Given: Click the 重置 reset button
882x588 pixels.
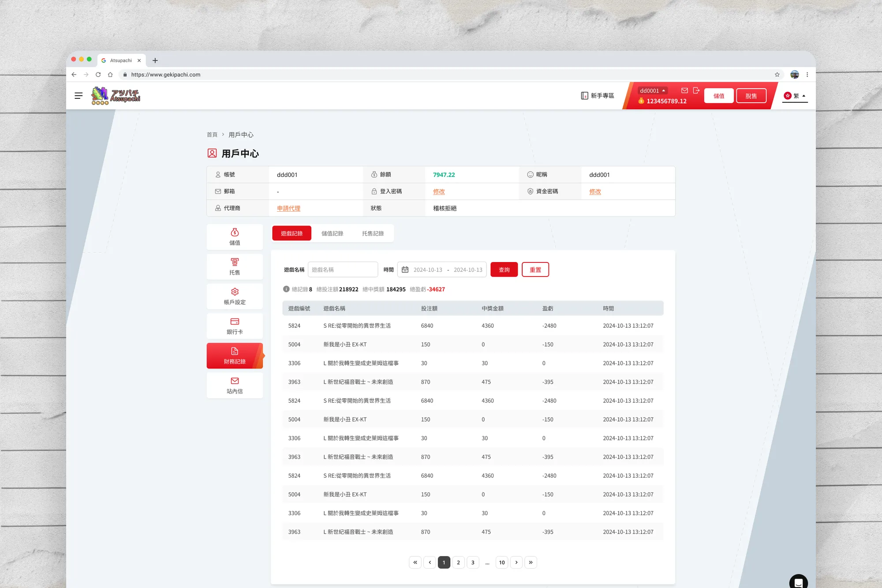Looking at the screenshot, I should tap(535, 270).
